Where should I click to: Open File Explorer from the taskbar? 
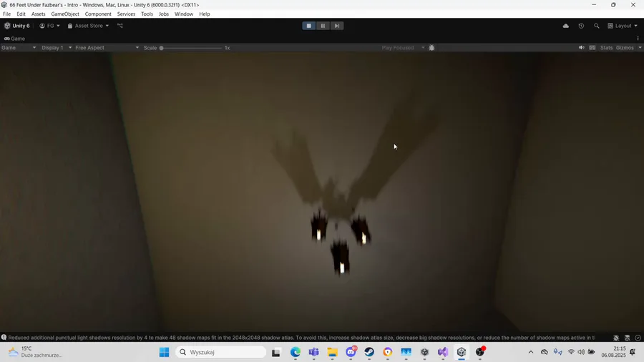pyautogui.click(x=332, y=352)
